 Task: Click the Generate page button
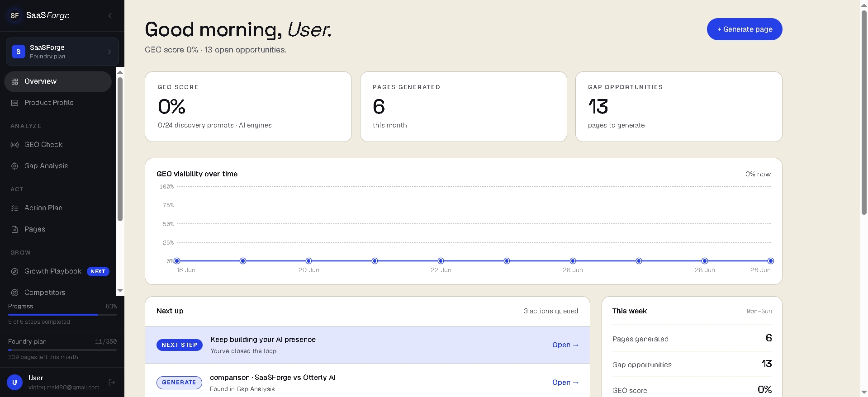tap(745, 29)
